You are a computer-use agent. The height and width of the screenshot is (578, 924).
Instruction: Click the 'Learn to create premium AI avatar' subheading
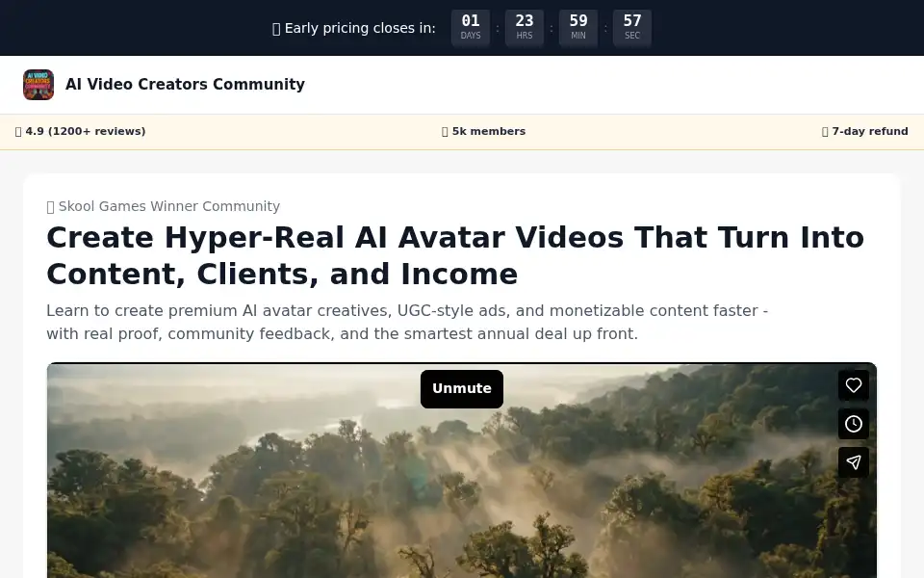click(x=406, y=322)
